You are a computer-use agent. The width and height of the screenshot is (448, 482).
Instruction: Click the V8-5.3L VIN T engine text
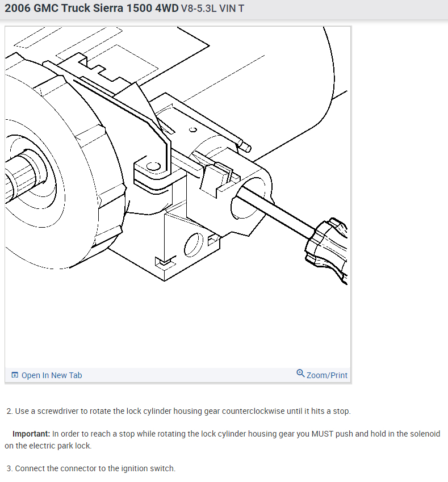click(212, 9)
